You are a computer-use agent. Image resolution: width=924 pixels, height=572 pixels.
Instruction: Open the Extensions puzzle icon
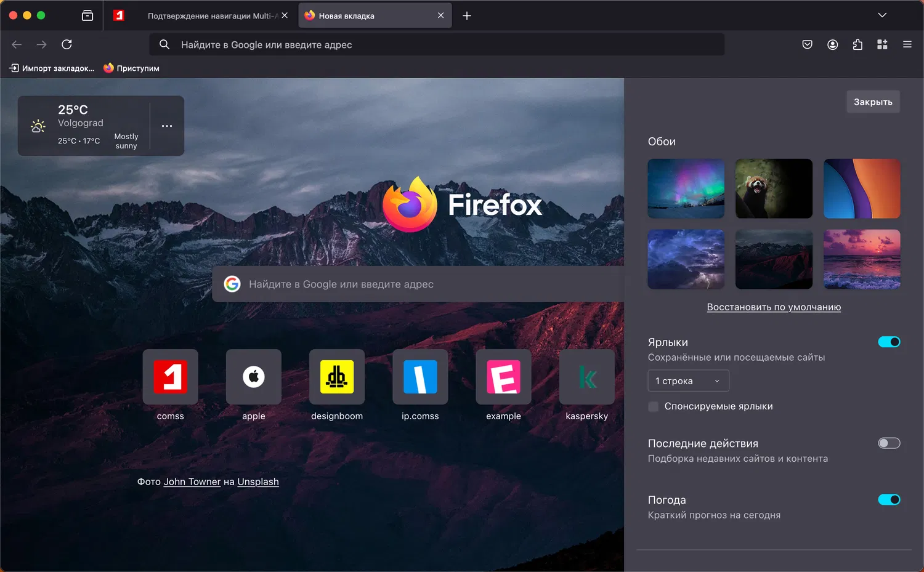857,44
